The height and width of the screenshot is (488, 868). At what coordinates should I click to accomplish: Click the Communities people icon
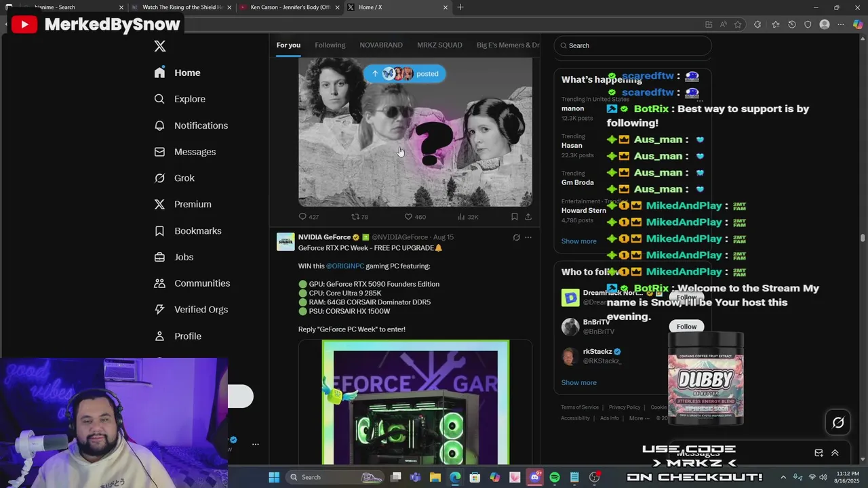click(x=159, y=283)
